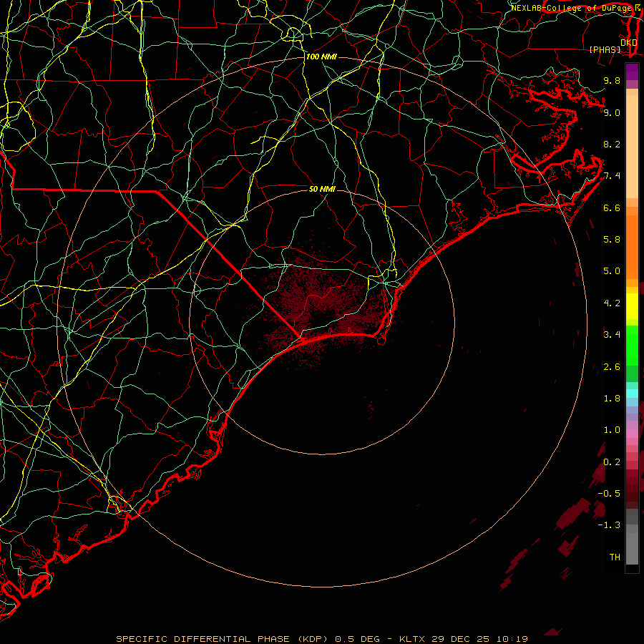The image size is (644, 644).
Task: Click the 4.2 value on the color scale
Action: [612, 303]
